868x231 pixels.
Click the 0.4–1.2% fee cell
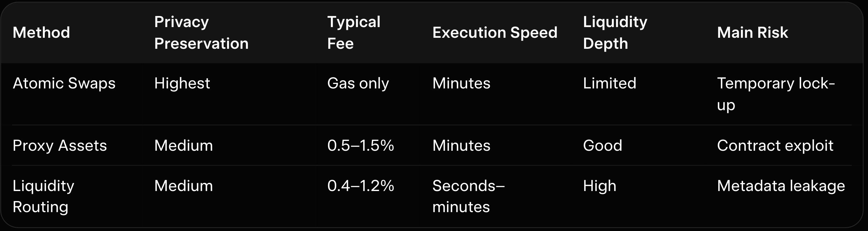click(361, 186)
